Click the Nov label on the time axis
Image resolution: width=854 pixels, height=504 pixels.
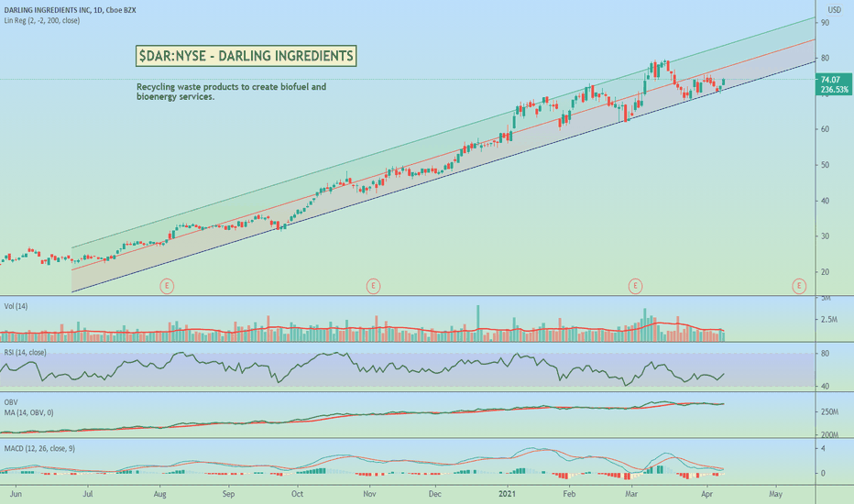click(370, 494)
